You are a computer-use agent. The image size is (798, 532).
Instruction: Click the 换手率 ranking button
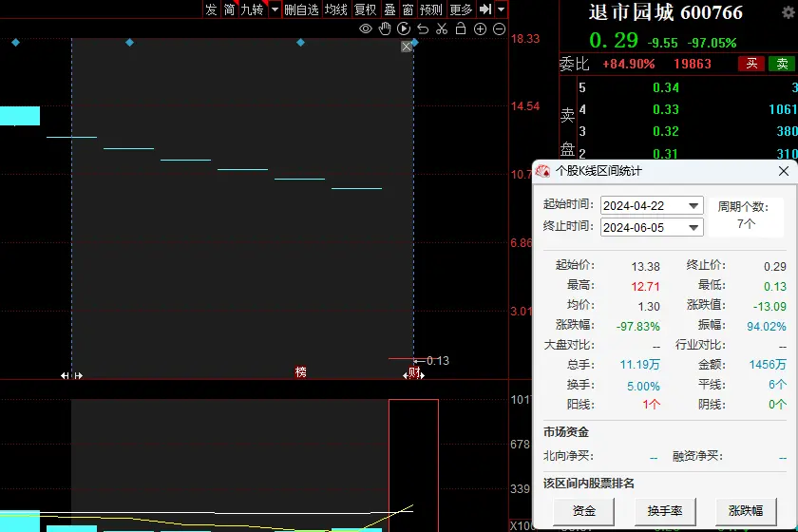665,510
